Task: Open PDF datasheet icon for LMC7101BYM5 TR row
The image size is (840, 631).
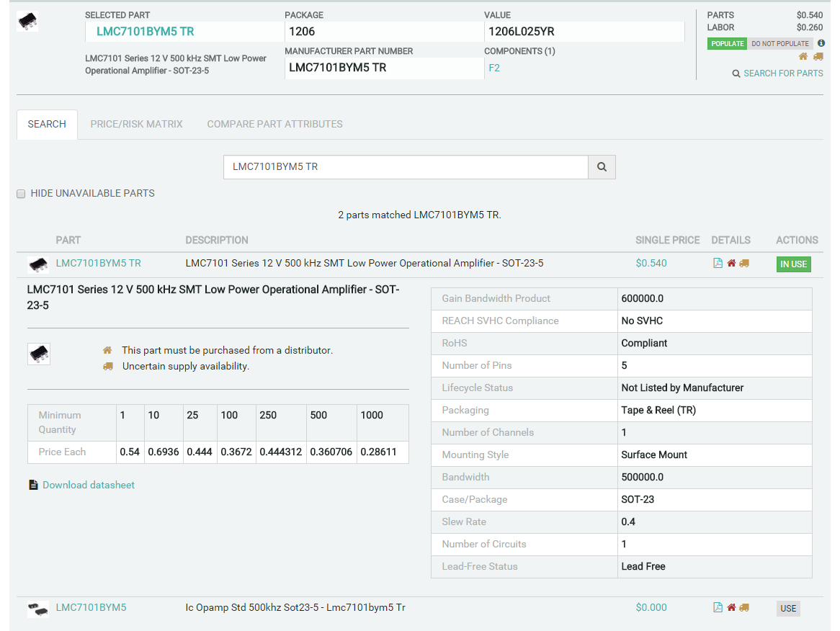Action: tap(718, 264)
